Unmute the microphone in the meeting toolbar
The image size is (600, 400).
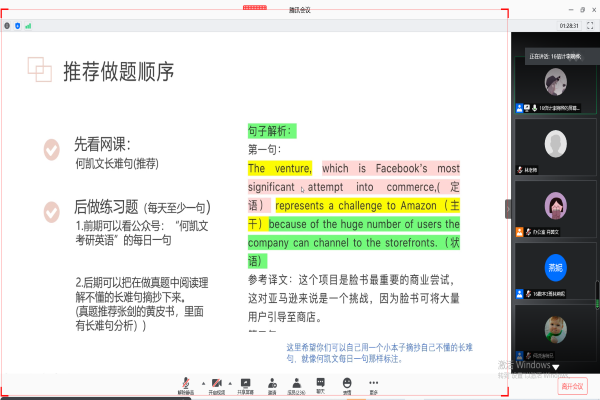pos(184,382)
